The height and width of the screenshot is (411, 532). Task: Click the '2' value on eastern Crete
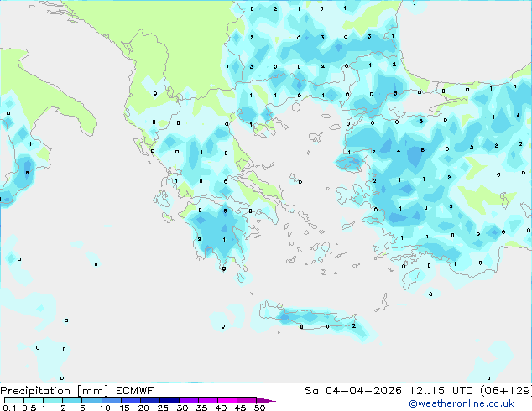tap(353, 326)
